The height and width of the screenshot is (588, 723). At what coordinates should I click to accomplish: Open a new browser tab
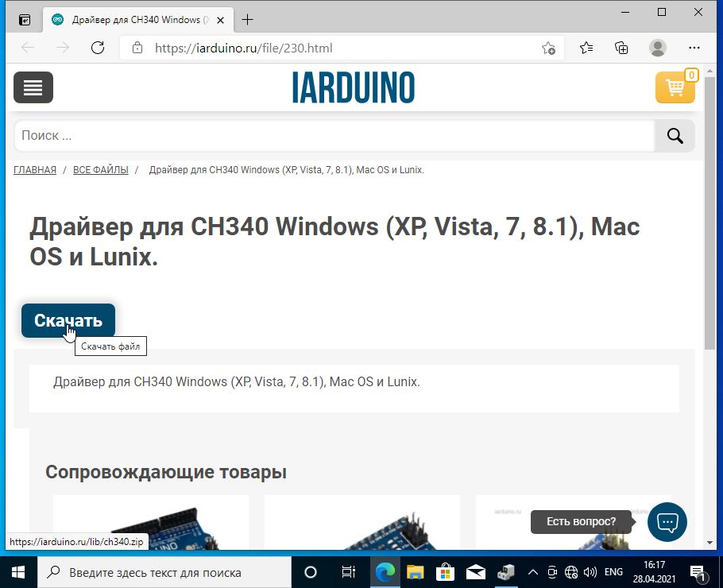coord(248,20)
